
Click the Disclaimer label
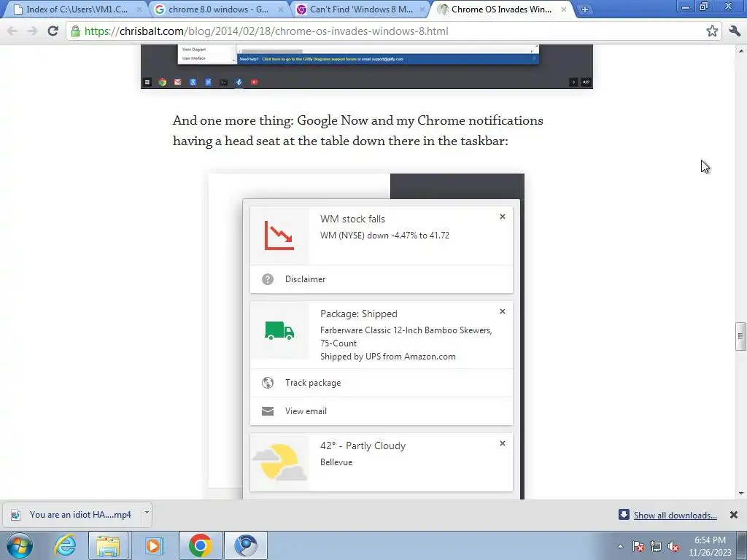[x=306, y=279]
